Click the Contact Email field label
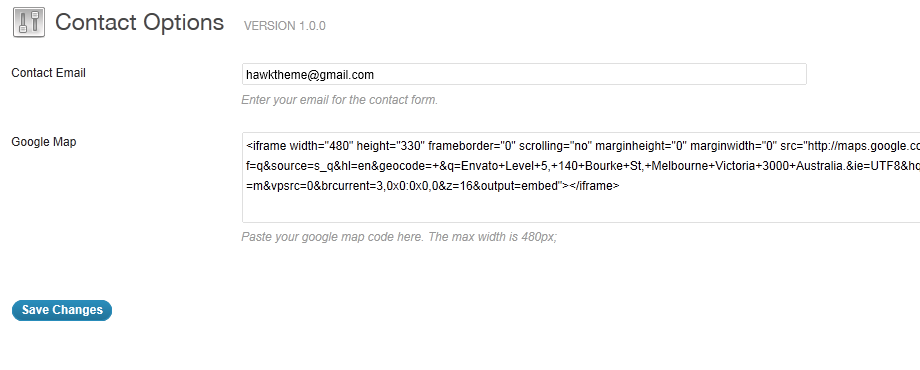Image resolution: width=920 pixels, height=370 pixels. (49, 73)
